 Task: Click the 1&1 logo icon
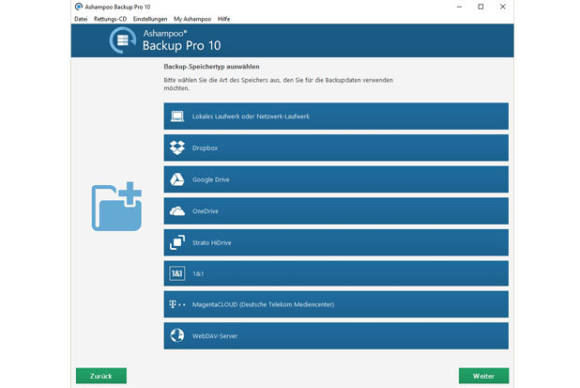(x=177, y=274)
